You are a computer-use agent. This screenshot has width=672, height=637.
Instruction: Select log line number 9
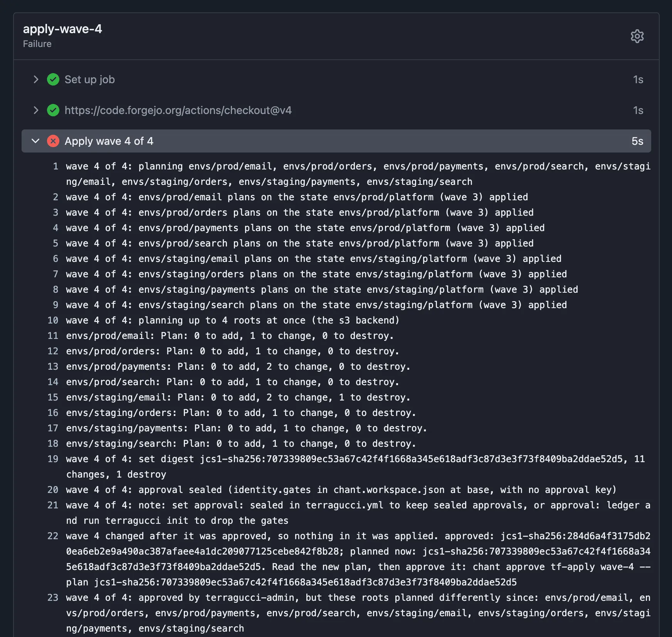(x=55, y=305)
